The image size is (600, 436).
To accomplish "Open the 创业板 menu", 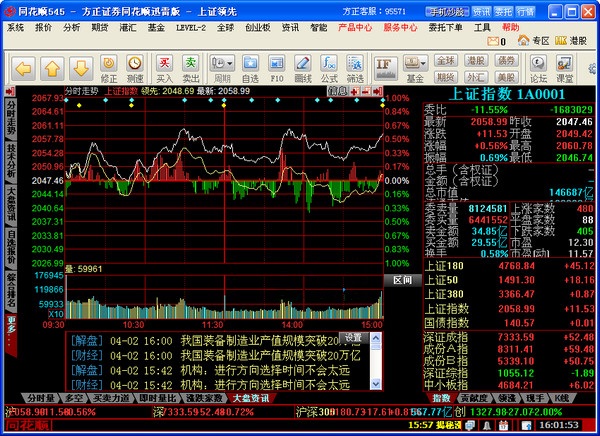I will 258,28.
